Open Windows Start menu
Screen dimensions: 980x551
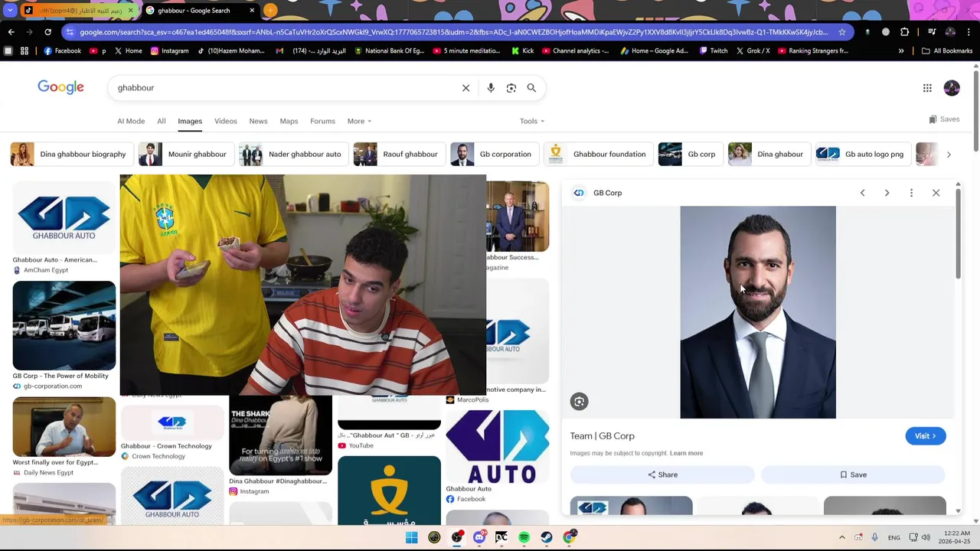point(412,537)
